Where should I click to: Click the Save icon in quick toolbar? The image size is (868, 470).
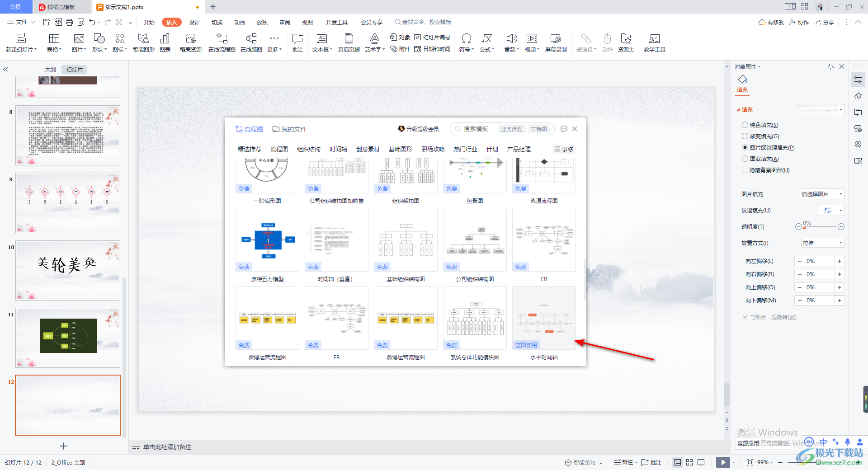point(47,22)
